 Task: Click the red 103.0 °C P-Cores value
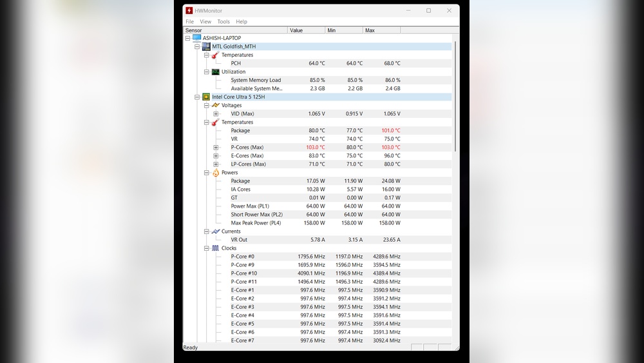point(316,148)
